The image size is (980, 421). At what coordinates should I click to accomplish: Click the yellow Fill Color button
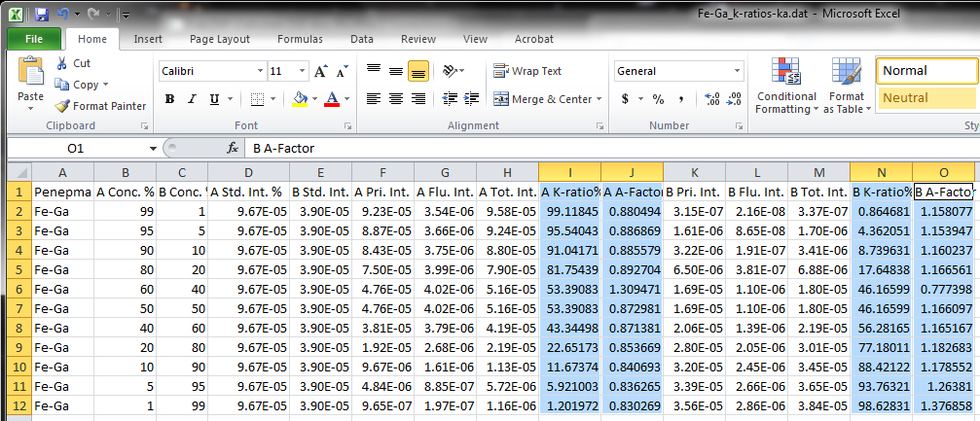coord(300,99)
